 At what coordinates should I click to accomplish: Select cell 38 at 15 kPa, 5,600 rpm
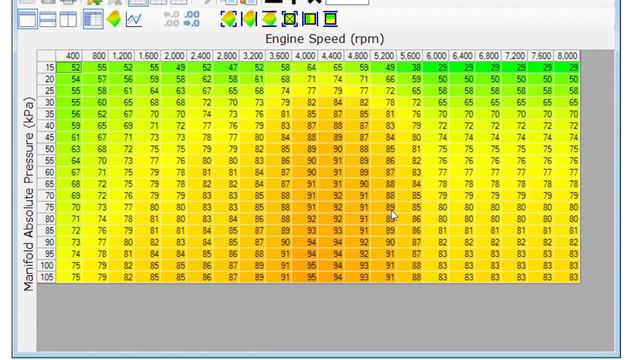(410, 67)
